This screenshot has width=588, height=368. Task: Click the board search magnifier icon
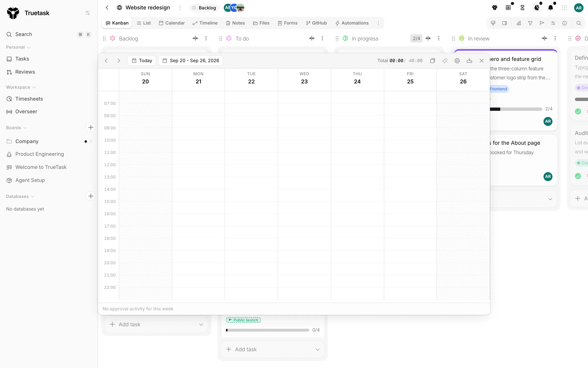coord(579,23)
